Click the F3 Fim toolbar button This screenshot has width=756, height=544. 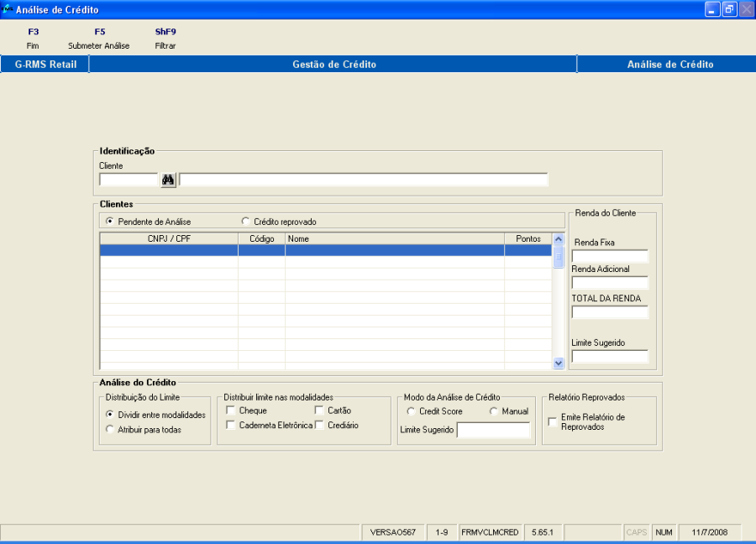[x=33, y=39]
